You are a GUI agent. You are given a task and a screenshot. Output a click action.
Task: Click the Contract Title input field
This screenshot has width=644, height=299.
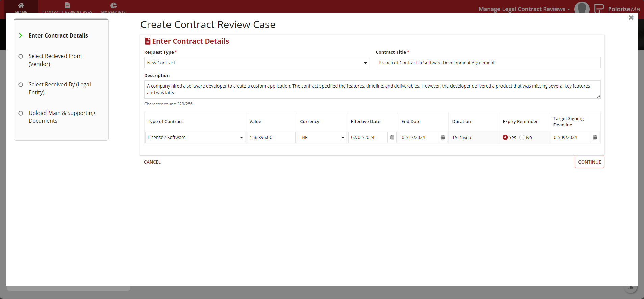(488, 63)
